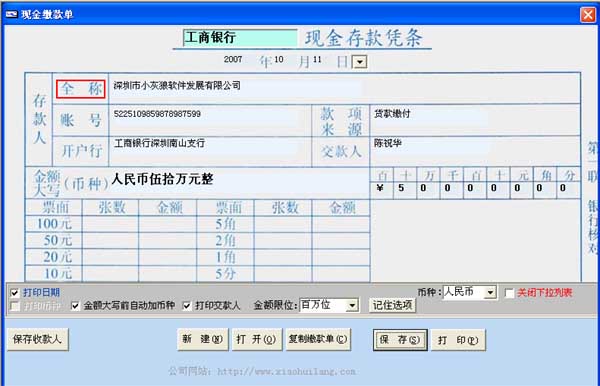Click the 保存(S) button
This screenshot has width=600, height=386.
click(x=400, y=340)
